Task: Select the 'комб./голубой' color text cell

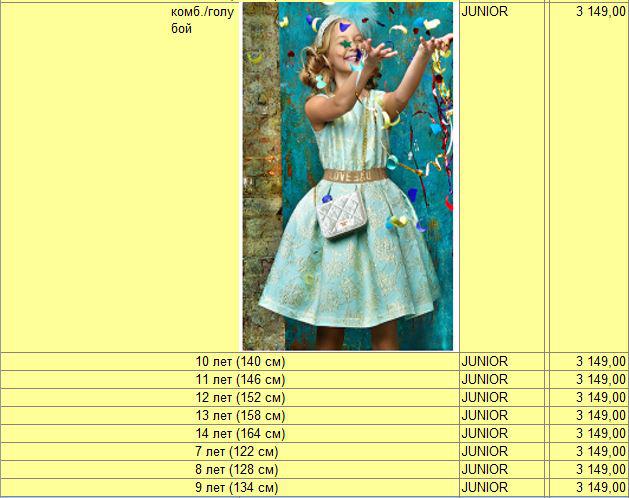Action: pos(204,20)
